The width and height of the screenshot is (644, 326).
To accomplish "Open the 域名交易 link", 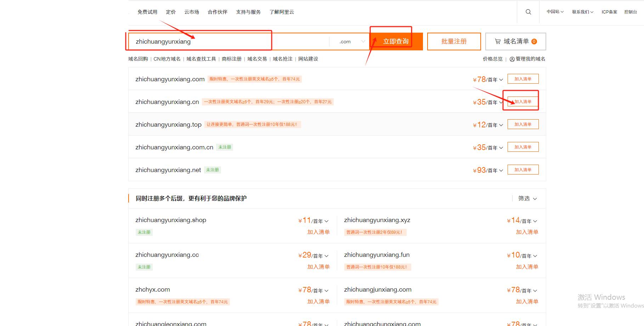I will click(257, 59).
